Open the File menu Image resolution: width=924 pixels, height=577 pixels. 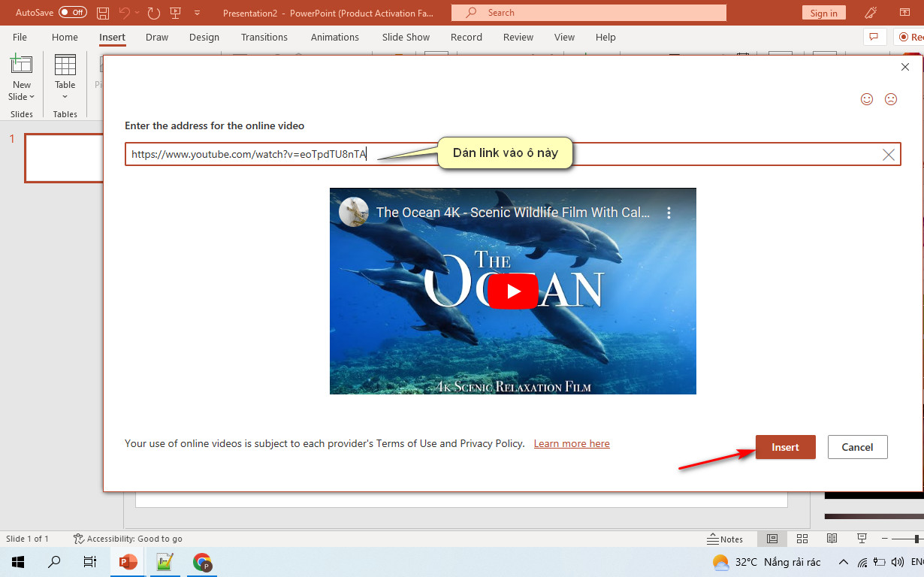pos(20,37)
